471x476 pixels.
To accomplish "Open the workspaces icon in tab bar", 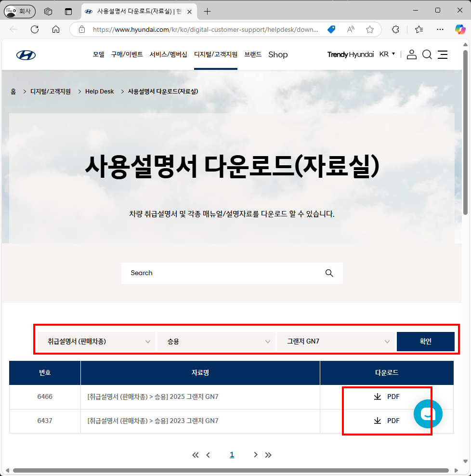I will click(48, 12).
